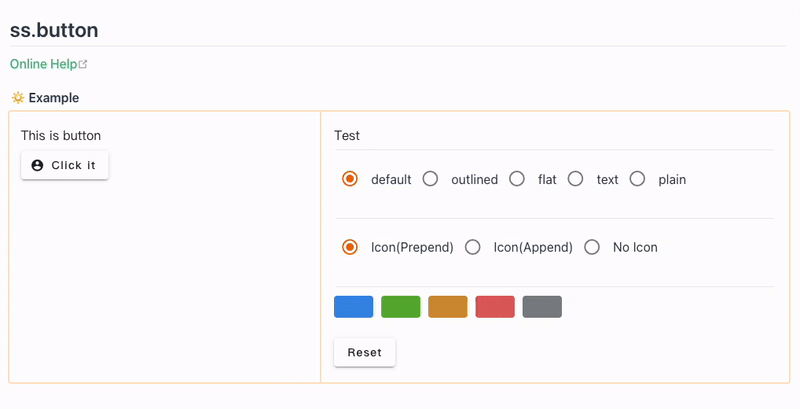Choose the Icon(Append) radio option
800x409 pixels.
(473, 247)
